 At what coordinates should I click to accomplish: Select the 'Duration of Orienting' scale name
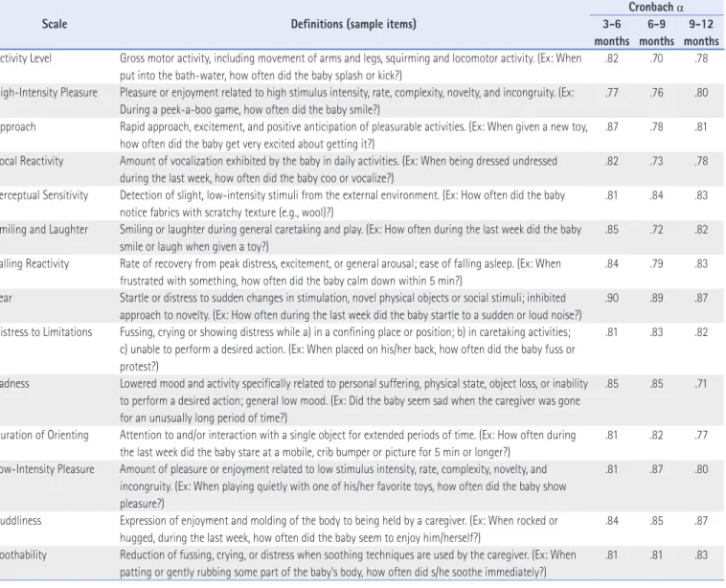click(44, 435)
